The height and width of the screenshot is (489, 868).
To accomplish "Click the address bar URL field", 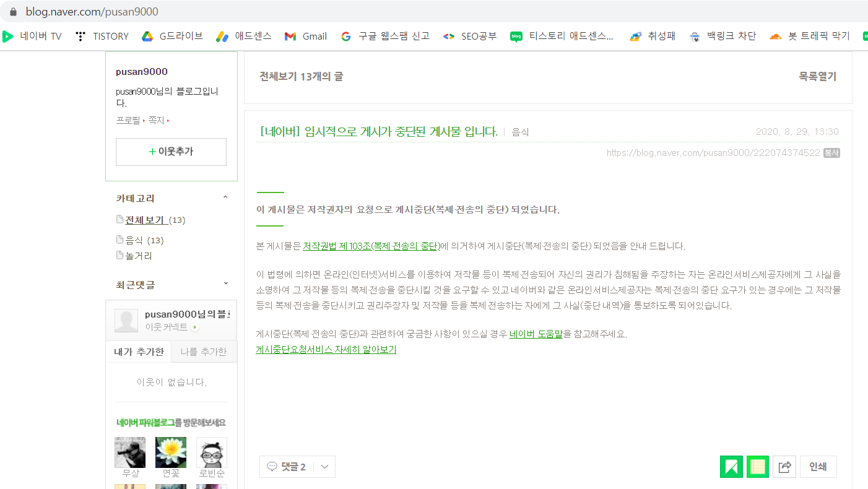I will click(x=433, y=12).
